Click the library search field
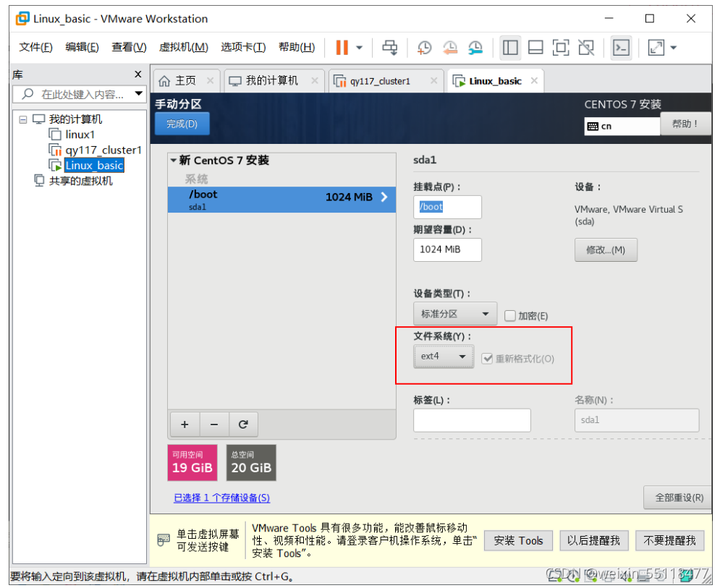Screen dimensions: 720x588 (x=80, y=94)
